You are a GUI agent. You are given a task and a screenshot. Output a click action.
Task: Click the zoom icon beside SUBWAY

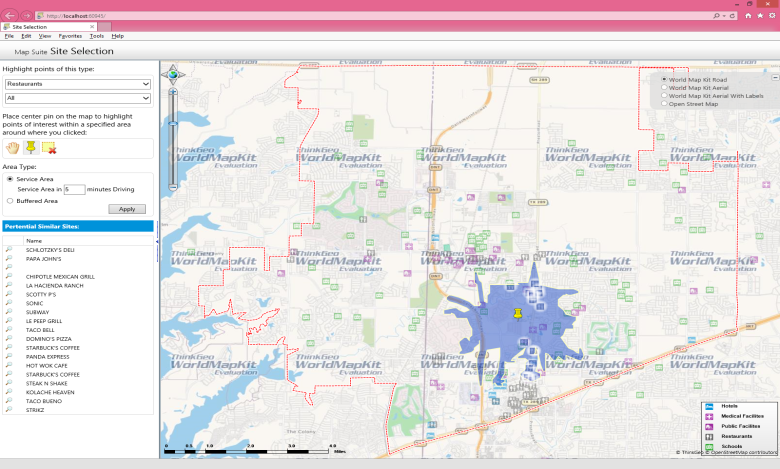point(9,312)
